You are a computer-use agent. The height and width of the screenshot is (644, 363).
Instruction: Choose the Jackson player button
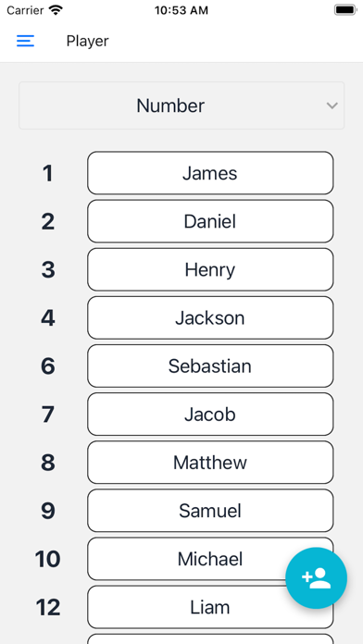tap(210, 317)
